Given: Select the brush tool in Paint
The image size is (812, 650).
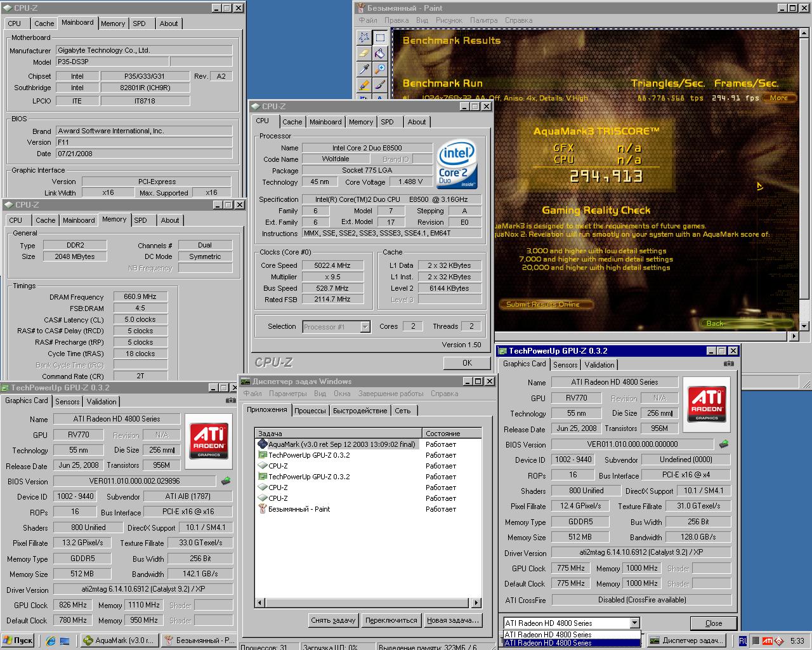Looking at the screenshot, I should [379, 85].
